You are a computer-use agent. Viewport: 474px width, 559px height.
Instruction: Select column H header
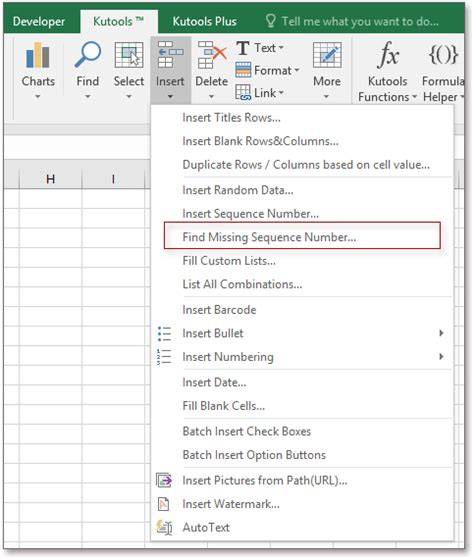tap(50, 179)
